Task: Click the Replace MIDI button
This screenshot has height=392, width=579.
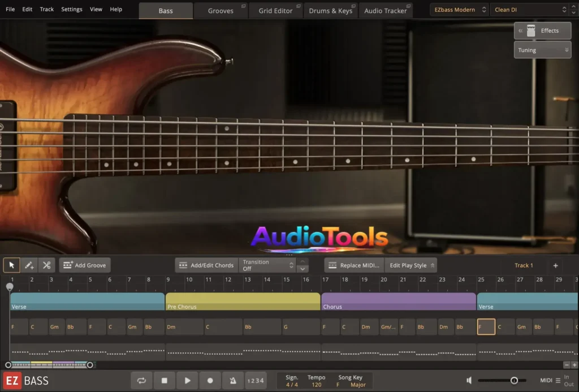Action: [353, 265]
